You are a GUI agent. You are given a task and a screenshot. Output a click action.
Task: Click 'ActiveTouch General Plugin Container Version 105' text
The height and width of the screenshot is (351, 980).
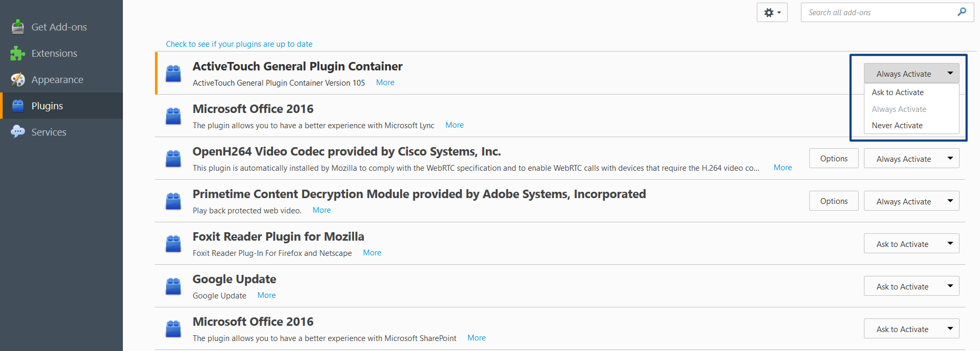point(279,83)
